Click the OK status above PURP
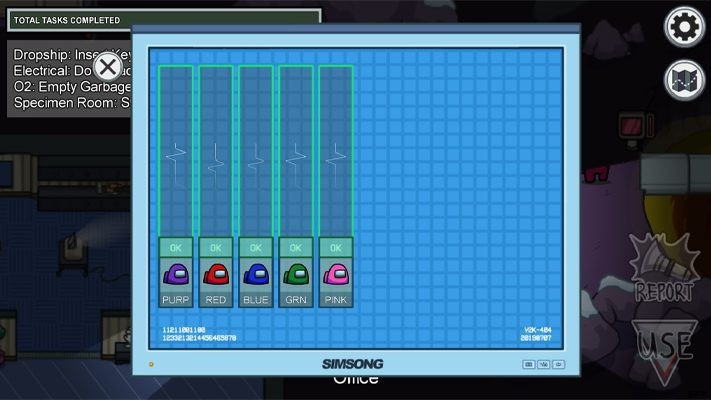 (175, 248)
